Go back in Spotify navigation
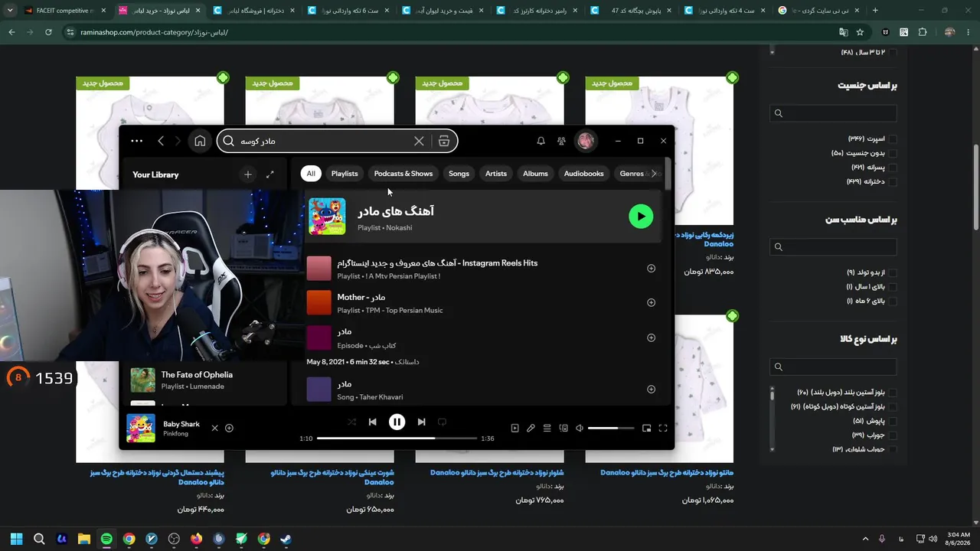 tap(161, 141)
